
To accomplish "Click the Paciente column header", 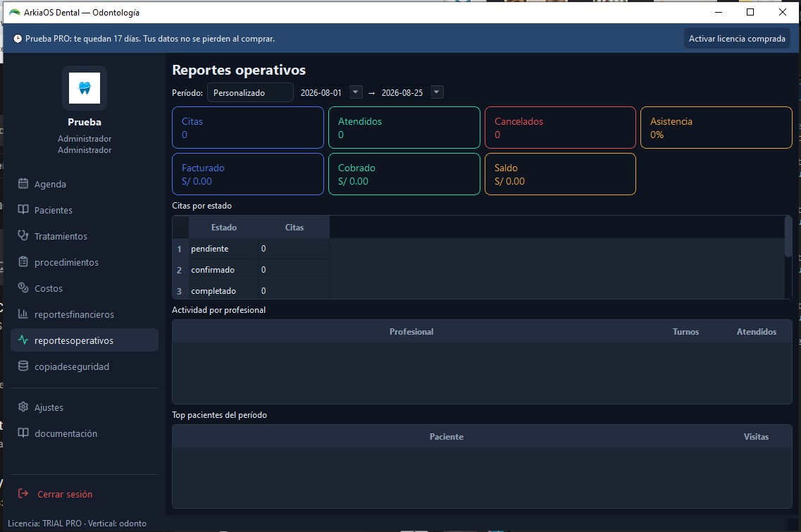I will point(447,436).
